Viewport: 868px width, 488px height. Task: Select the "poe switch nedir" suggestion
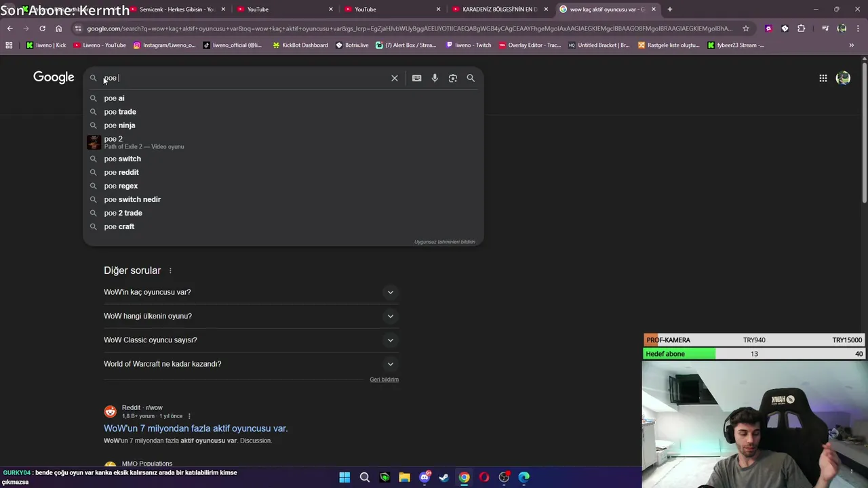[x=283, y=199]
